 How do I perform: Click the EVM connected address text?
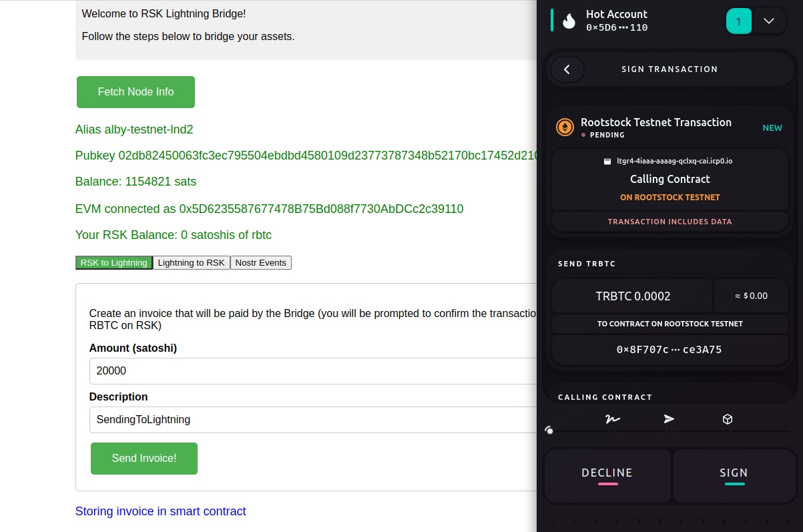(x=269, y=209)
